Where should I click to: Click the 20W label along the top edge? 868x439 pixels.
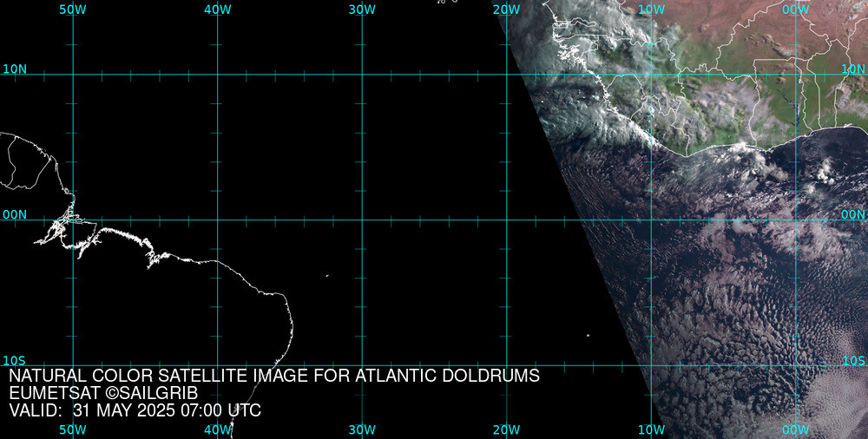coord(507,10)
